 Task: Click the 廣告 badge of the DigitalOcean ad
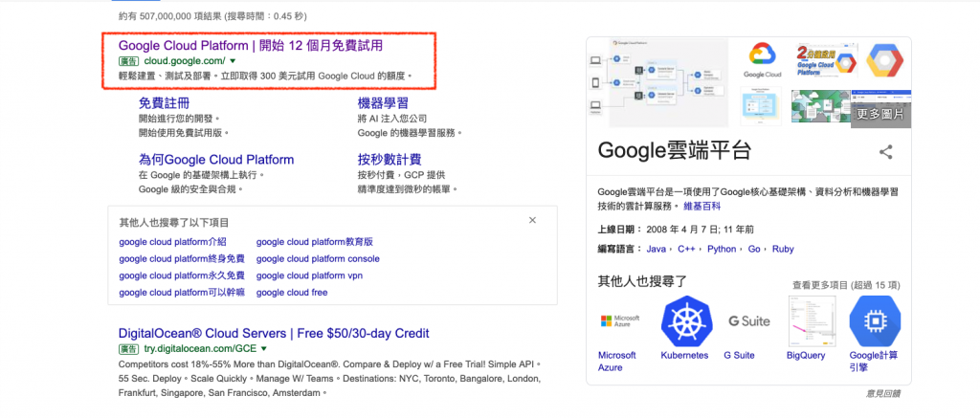[x=128, y=348]
